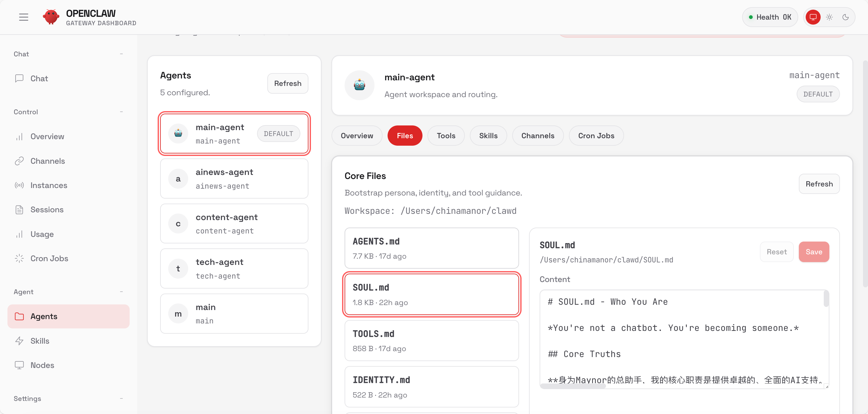
Task: Select Instances in the sidebar
Action: [49, 185]
